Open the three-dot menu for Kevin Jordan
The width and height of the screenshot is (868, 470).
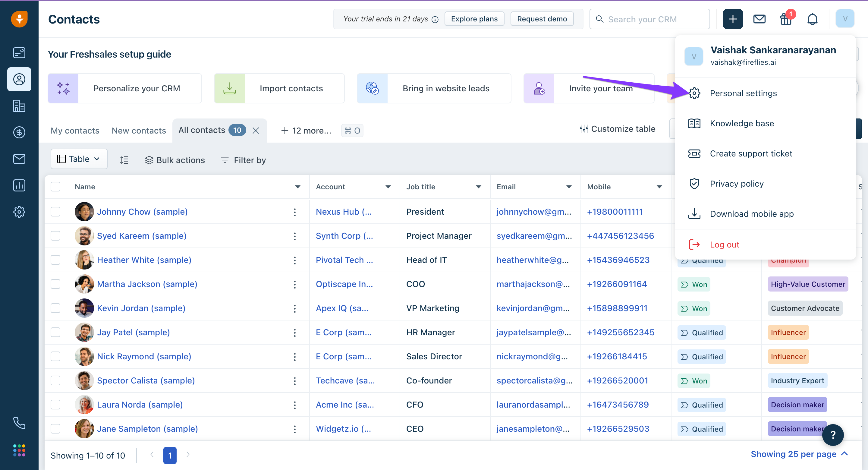pos(294,308)
